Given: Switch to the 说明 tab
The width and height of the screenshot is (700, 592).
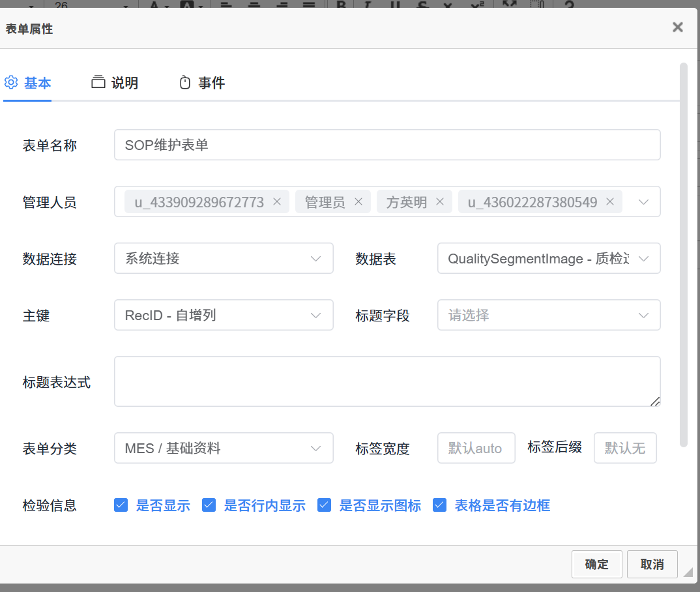Looking at the screenshot, I should pyautogui.click(x=115, y=83).
